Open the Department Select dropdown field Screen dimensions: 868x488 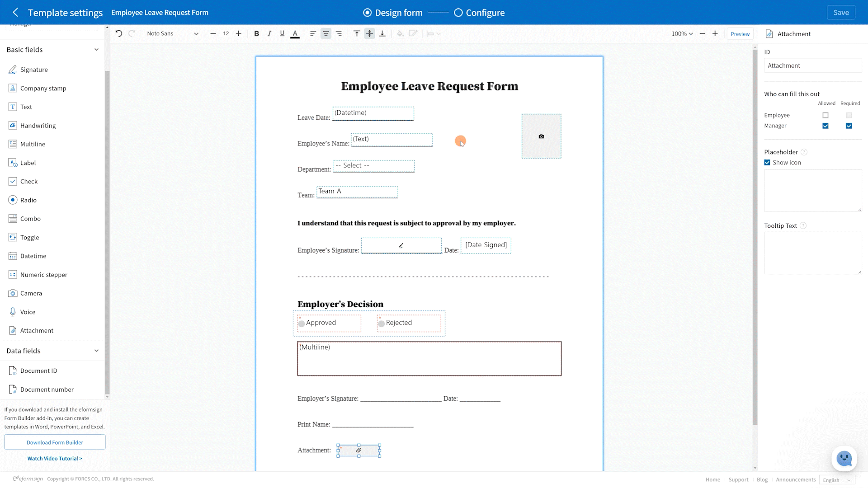click(374, 166)
